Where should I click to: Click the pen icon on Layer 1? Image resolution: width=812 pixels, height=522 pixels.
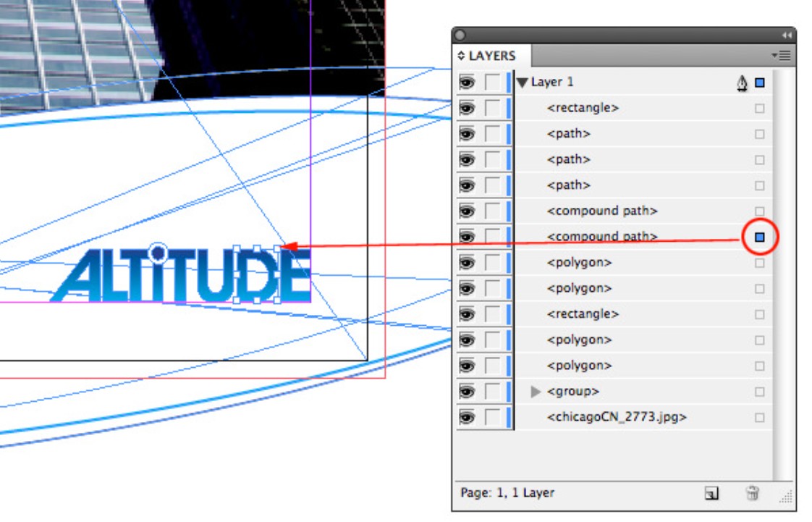[x=743, y=83]
